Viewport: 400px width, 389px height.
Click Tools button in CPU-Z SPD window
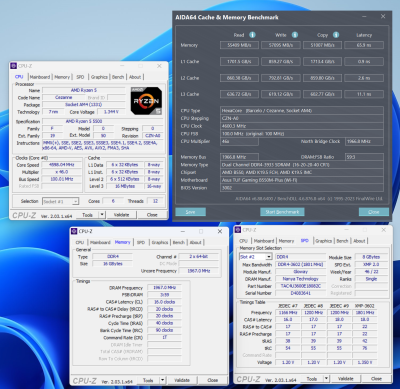[312, 379]
